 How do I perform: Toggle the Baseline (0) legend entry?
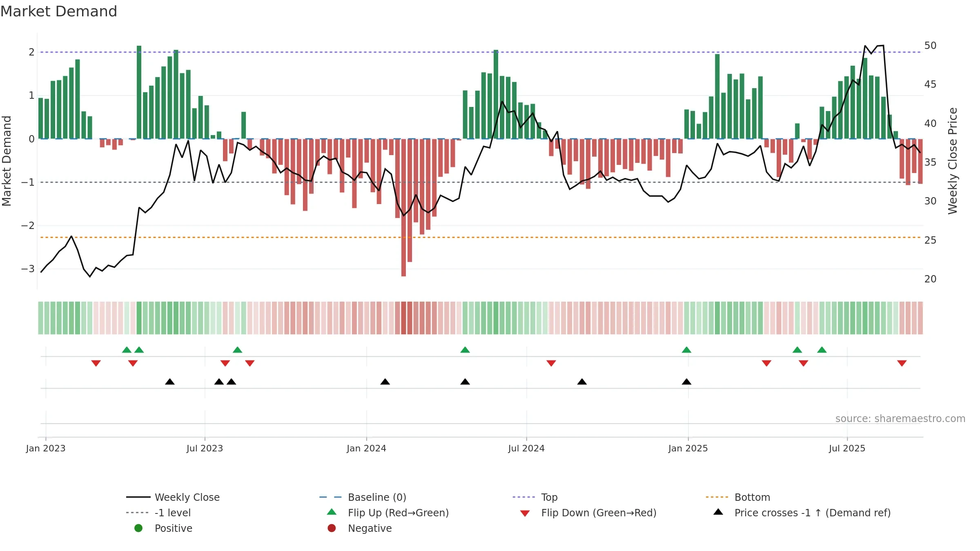pos(363,497)
